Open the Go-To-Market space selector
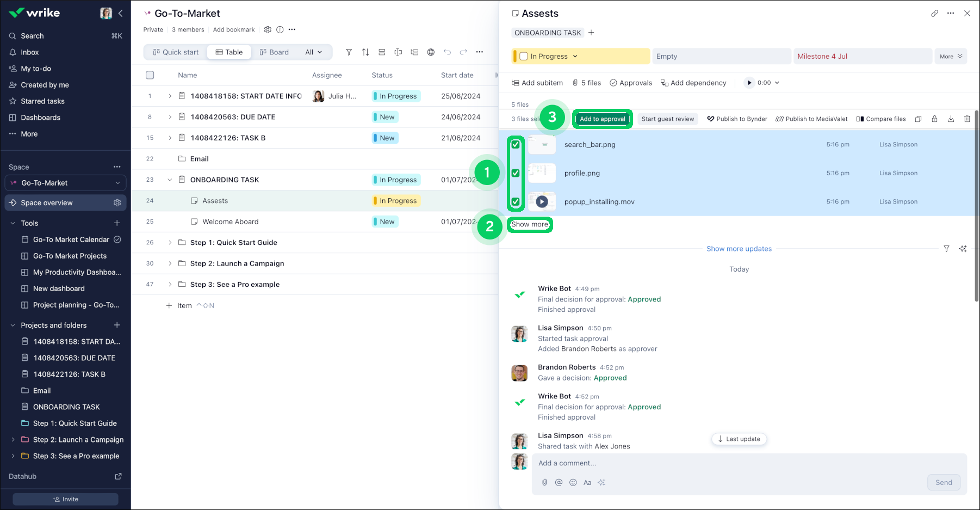Image resolution: width=980 pixels, height=510 pixels. tap(65, 183)
